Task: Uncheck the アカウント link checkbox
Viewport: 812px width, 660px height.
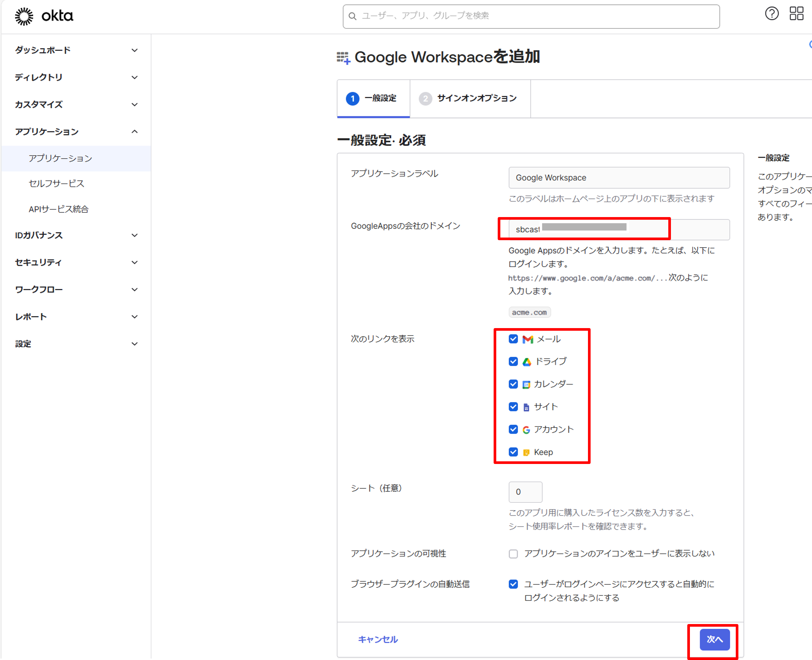Action: pyautogui.click(x=513, y=429)
